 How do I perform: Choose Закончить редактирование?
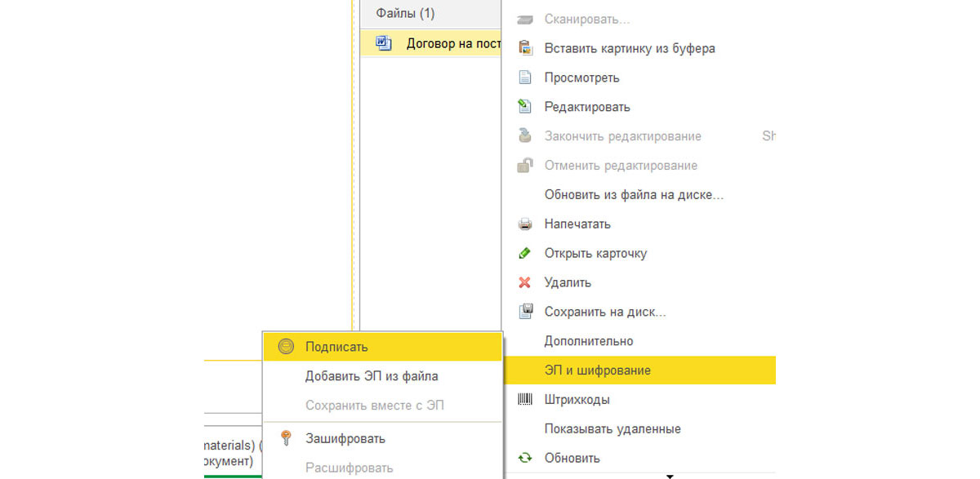pyautogui.click(x=639, y=136)
